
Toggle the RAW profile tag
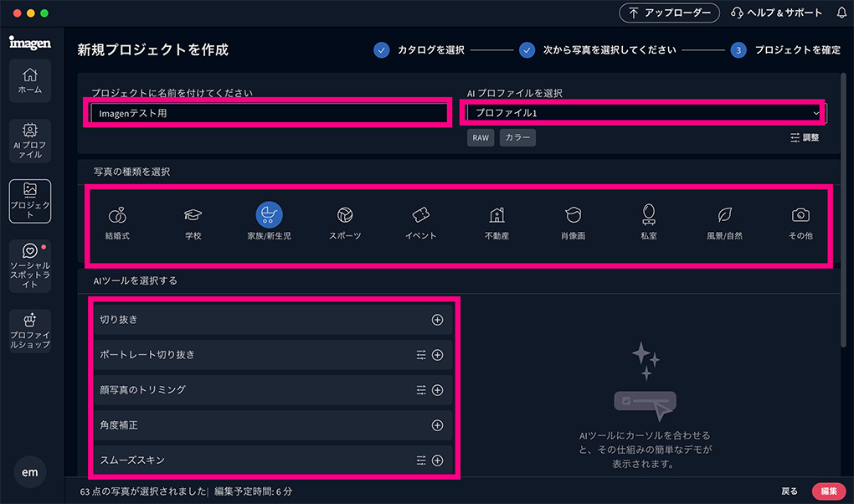(481, 137)
